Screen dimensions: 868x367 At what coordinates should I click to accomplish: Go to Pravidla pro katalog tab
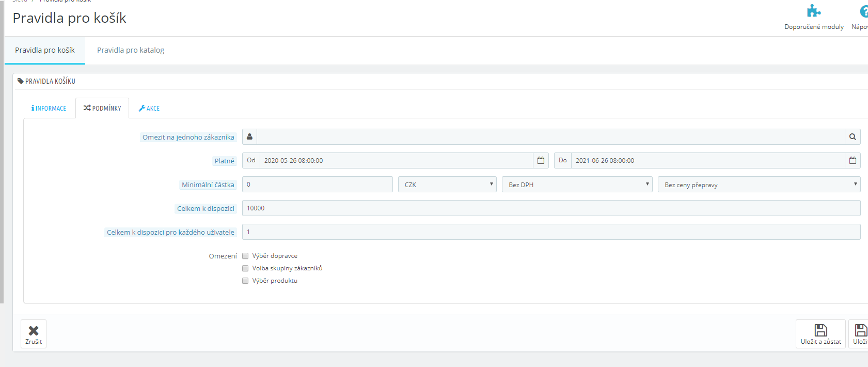(x=131, y=50)
